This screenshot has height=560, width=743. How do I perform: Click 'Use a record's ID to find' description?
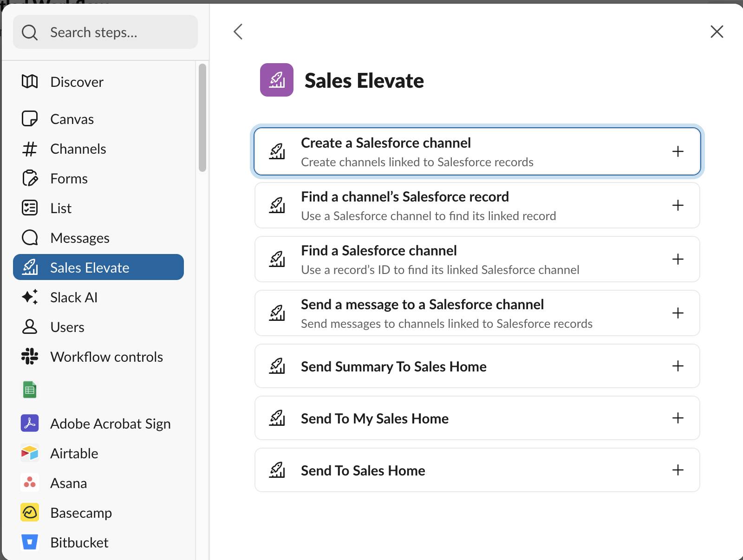[x=440, y=270]
